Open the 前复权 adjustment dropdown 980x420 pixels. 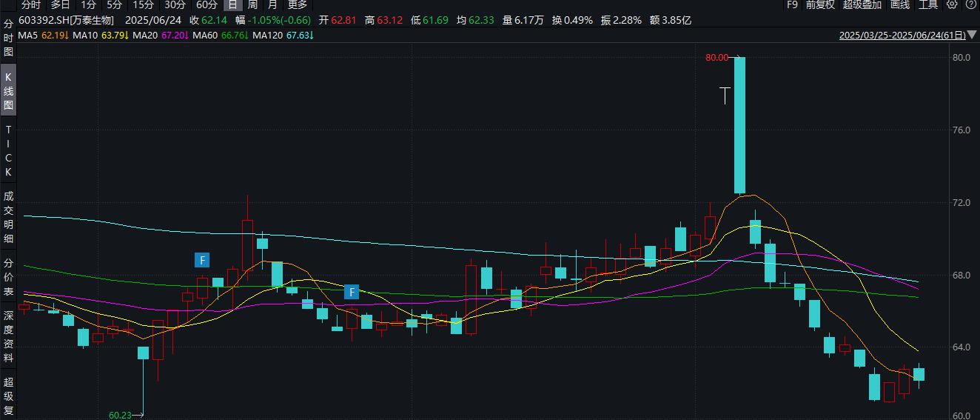click(x=820, y=4)
